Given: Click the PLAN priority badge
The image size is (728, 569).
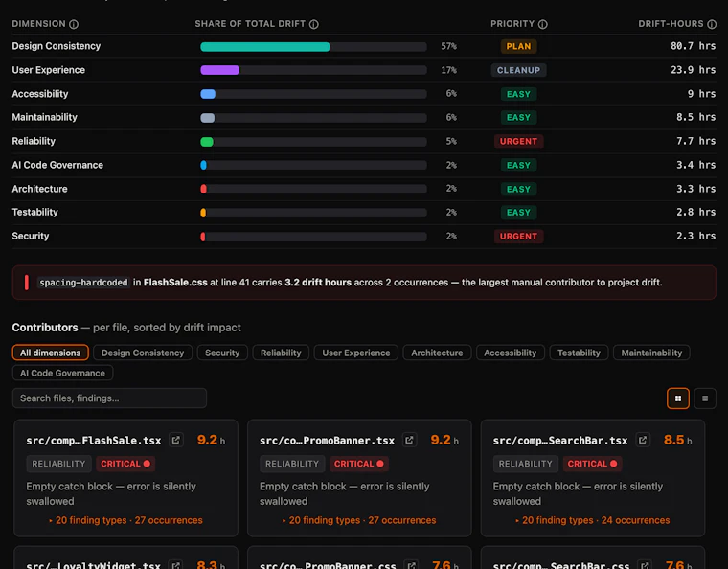Looking at the screenshot, I should 518,46.
